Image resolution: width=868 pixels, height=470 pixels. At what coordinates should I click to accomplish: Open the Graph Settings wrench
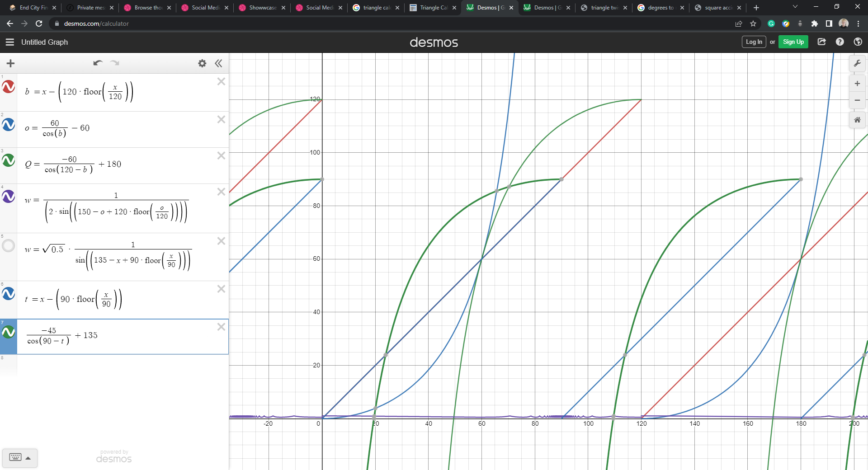[857, 64]
